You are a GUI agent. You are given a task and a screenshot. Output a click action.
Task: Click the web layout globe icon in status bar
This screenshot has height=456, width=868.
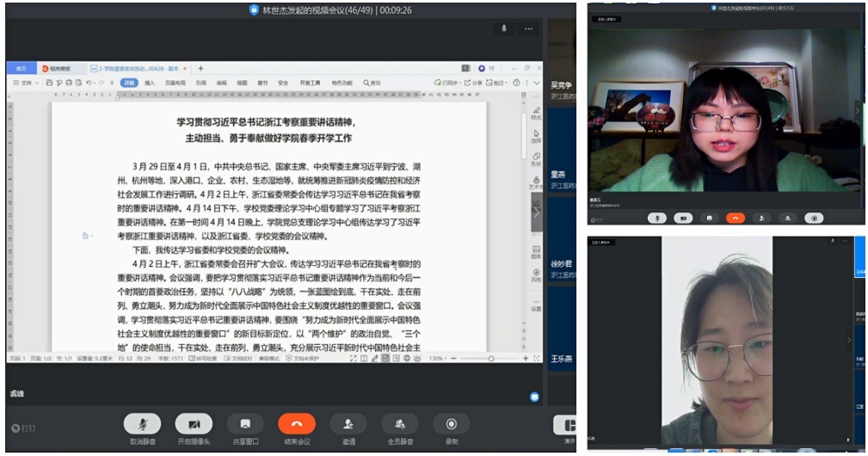click(407, 359)
